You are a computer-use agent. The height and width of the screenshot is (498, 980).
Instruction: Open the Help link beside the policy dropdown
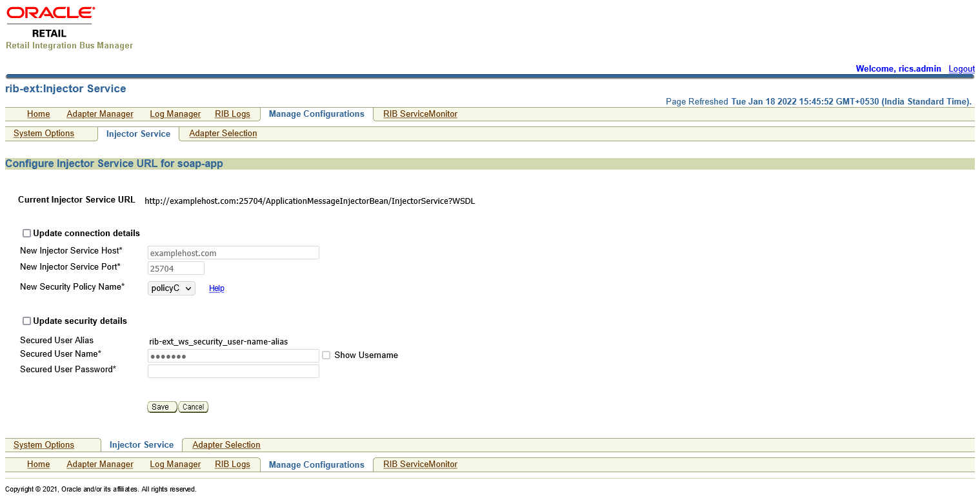point(216,288)
